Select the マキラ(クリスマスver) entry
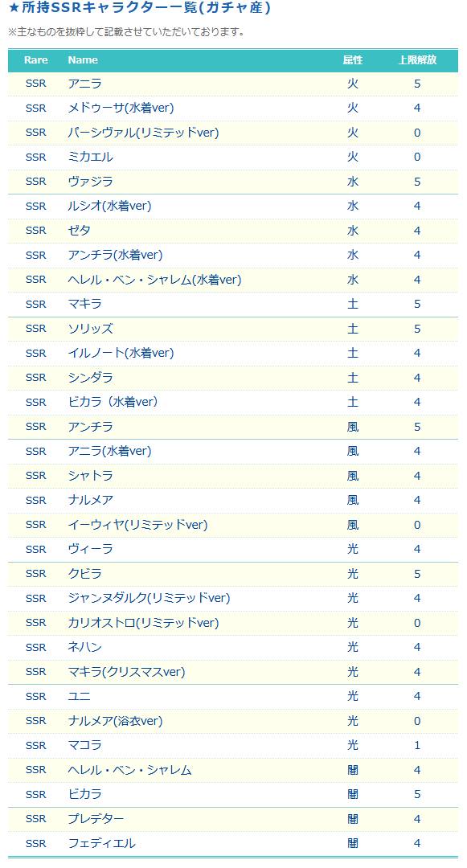This screenshot has width=467, height=868. click(126, 672)
